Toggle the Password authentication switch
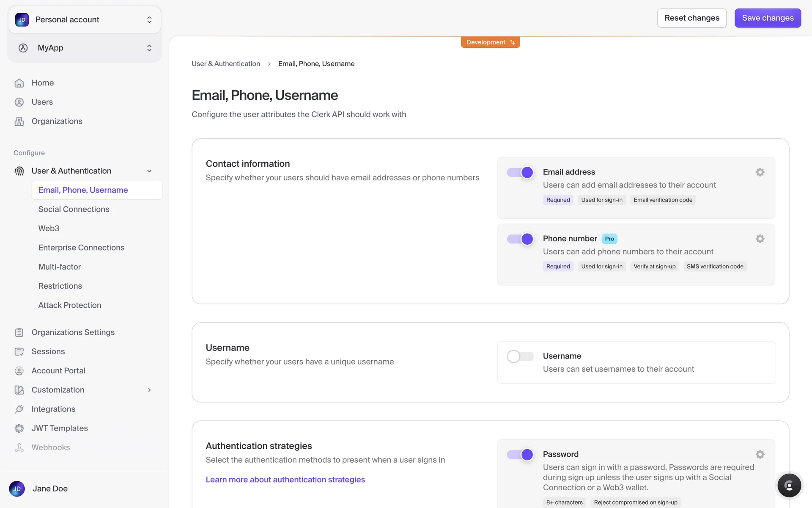812x508 pixels. click(520, 454)
